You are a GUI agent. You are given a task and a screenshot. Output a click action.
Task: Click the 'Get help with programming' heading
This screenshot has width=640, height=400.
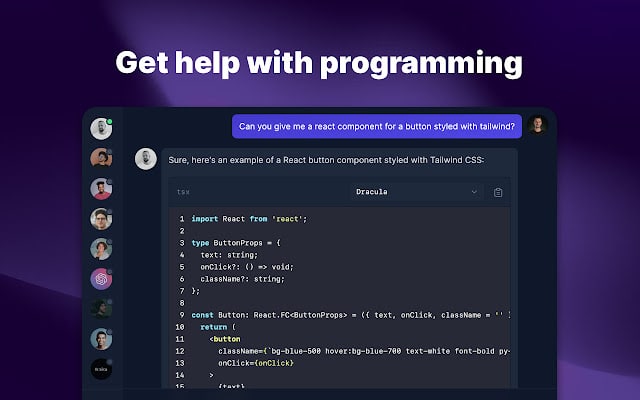pyautogui.click(x=319, y=63)
